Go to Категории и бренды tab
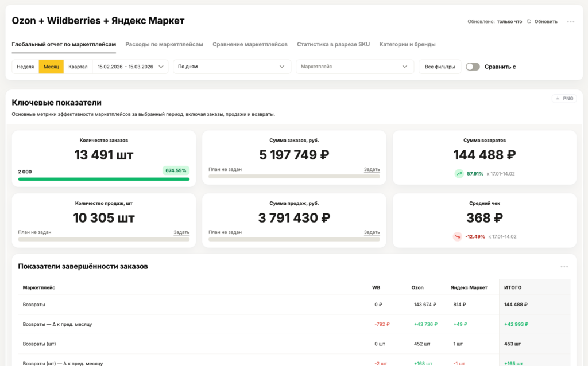Image resolution: width=588 pixels, height=366 pixels. [x=407, y=44]
